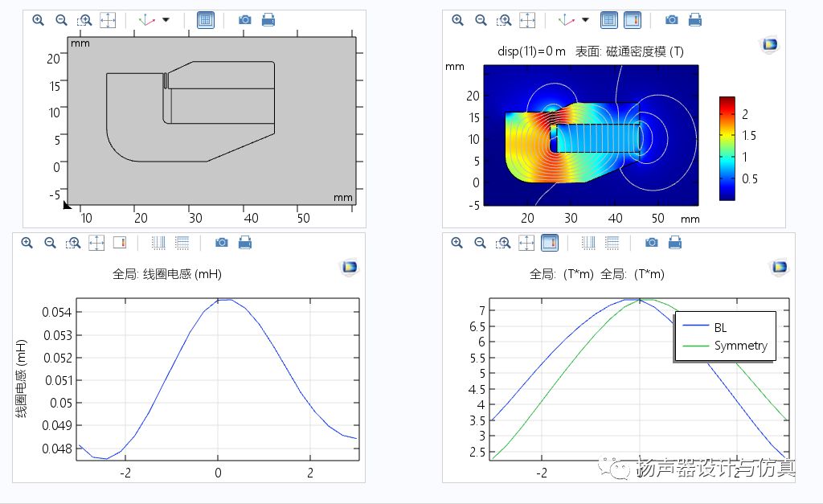
Task: Print the BL symmetry graph
Action: pyautogui.click(x=676, y=242)
